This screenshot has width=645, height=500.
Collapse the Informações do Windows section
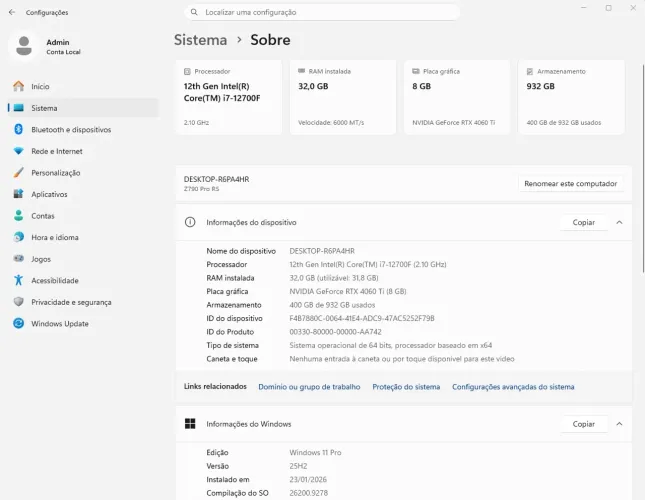tap(619, 424)
